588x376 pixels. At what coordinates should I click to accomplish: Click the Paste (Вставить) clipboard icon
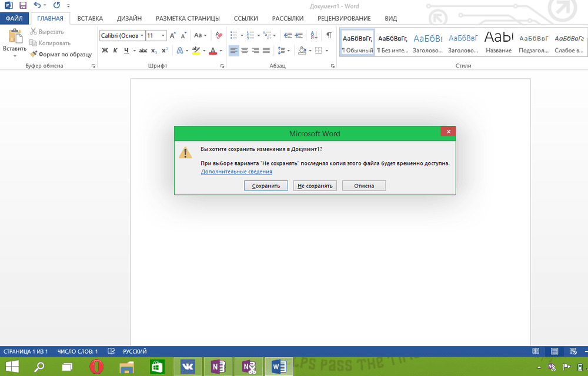click(15, 37)
